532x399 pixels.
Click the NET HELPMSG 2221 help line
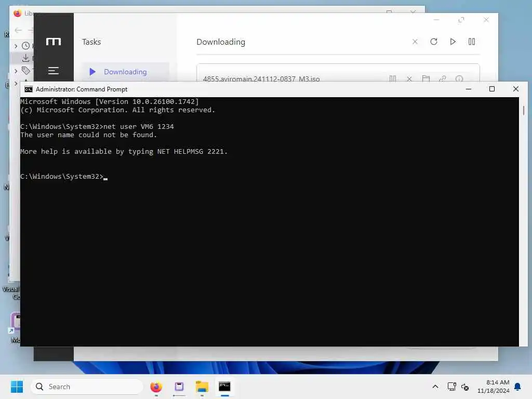click(124, 152)
